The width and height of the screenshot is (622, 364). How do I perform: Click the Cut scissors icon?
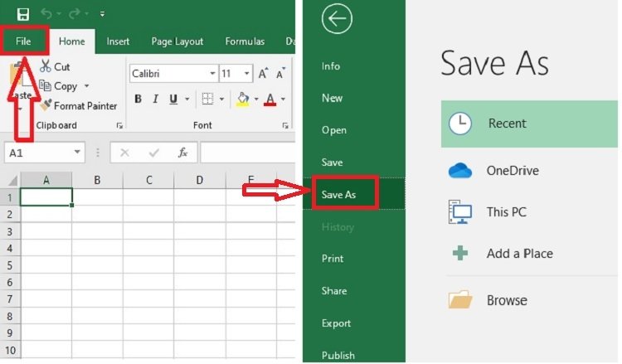pos(46,66)
